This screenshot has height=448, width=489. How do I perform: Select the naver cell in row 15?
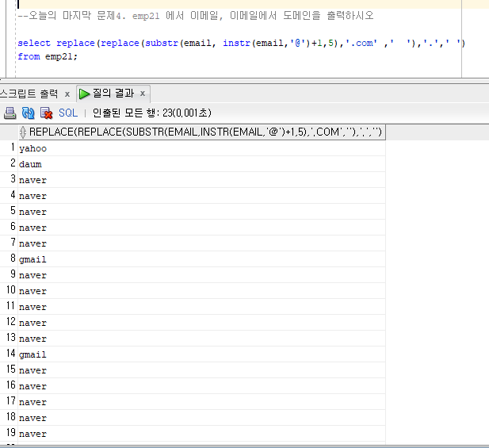pos(202,370)
